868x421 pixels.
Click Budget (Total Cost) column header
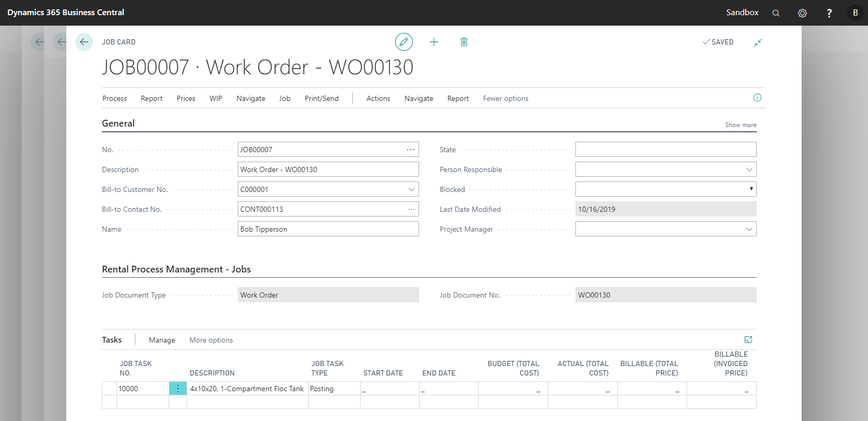click(x=513, y=368)
